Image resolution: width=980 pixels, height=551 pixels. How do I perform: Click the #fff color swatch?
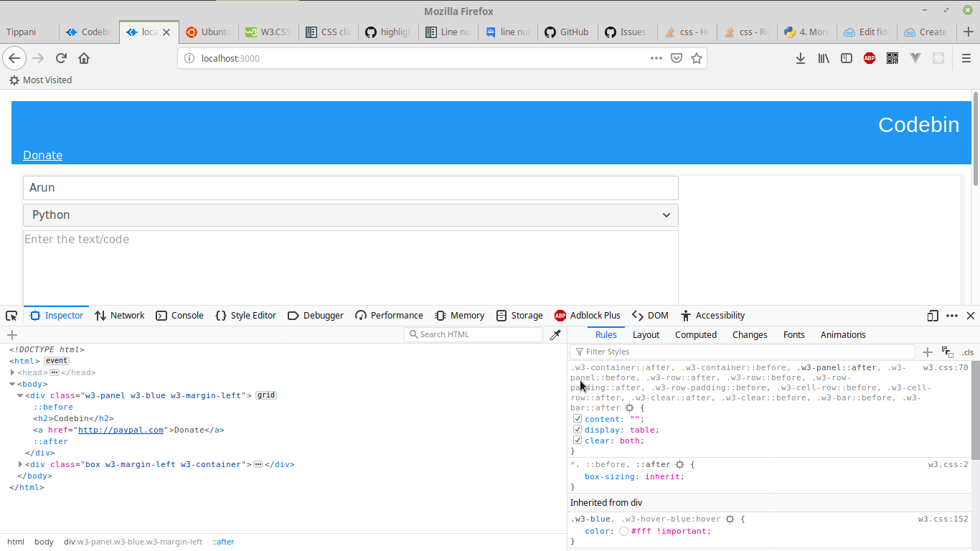pyautogui.click(x=623, y=532)
